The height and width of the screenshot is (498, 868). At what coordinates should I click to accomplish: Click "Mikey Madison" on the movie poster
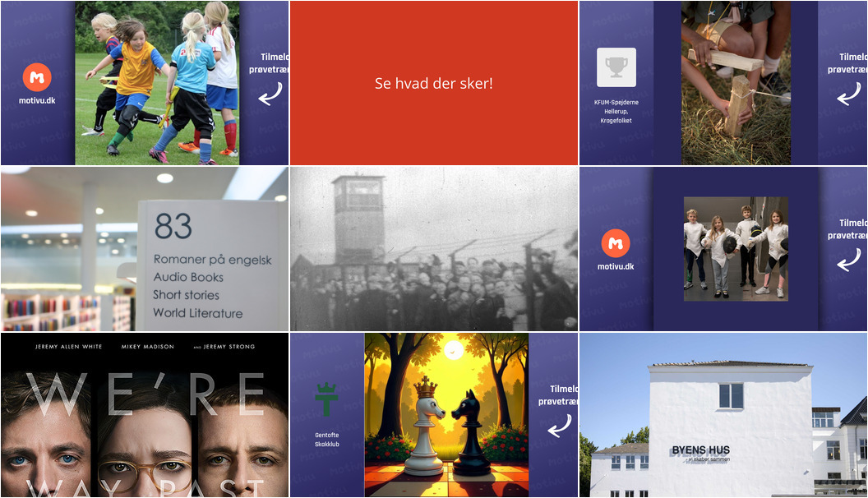(x=148, y=347)
